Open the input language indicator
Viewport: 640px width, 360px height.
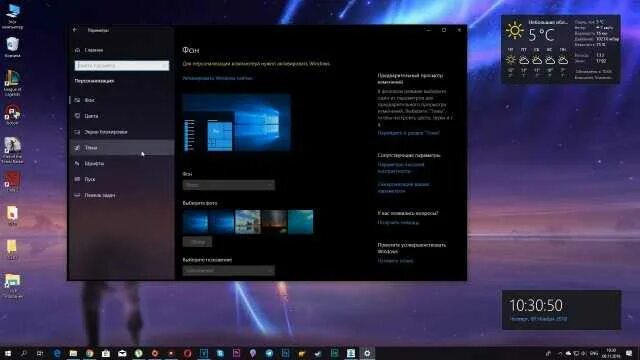(594, 353)
